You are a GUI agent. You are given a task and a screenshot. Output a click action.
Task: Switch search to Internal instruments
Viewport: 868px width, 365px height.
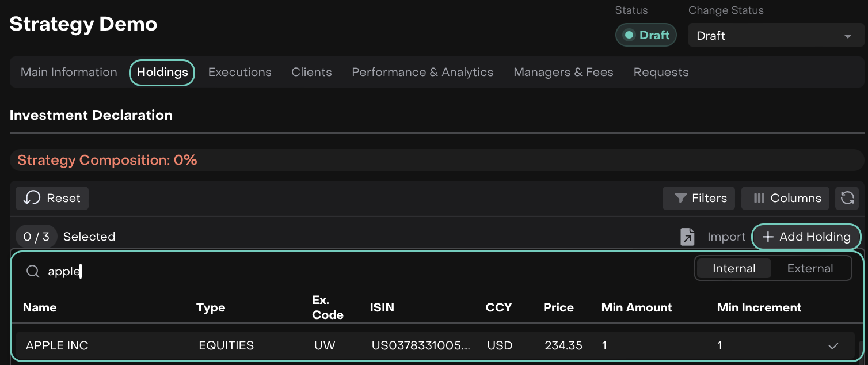click(x=734, y=268)
